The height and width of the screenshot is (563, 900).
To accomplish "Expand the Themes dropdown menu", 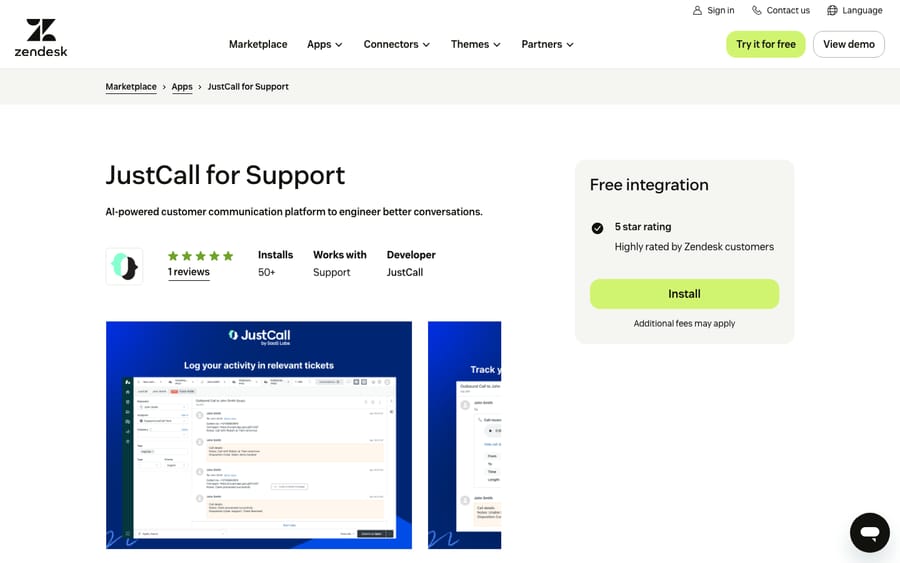I will pos(475,44).
